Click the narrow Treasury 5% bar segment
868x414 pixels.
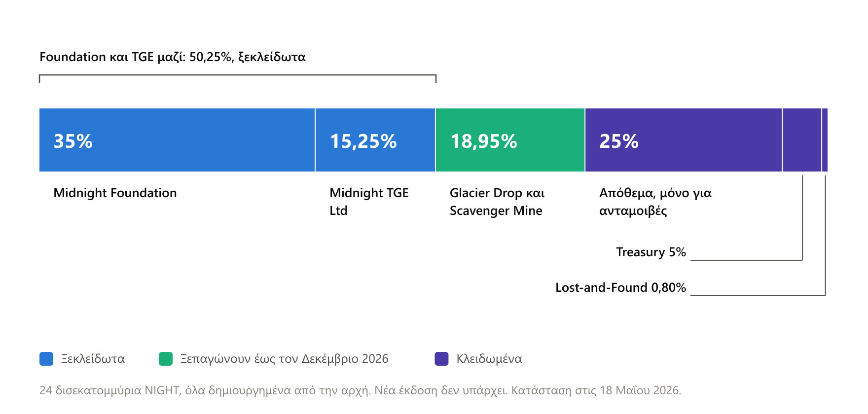tap(802, 140)
